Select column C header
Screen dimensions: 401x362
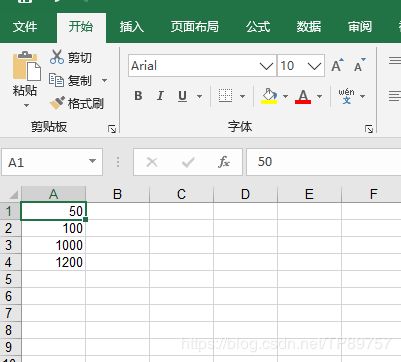tap(181, 194)
